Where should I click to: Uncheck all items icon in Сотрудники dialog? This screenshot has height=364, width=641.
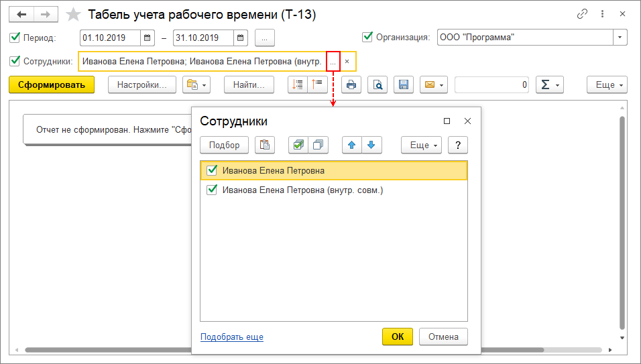click(x=318, y=145)
